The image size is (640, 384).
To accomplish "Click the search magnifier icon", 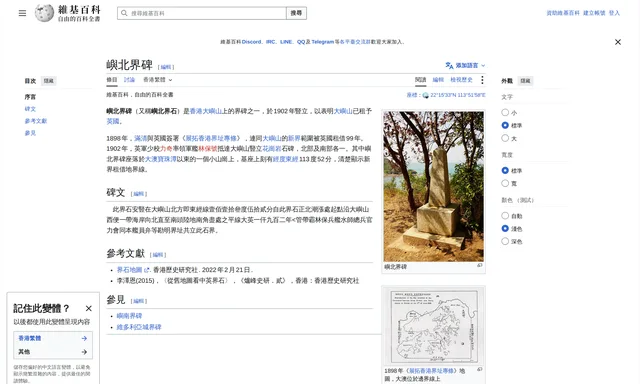I will (124, 13).
